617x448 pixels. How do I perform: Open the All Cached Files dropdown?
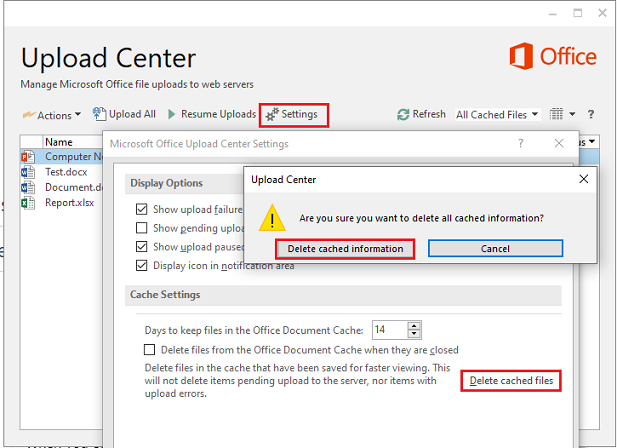(497, 115)
